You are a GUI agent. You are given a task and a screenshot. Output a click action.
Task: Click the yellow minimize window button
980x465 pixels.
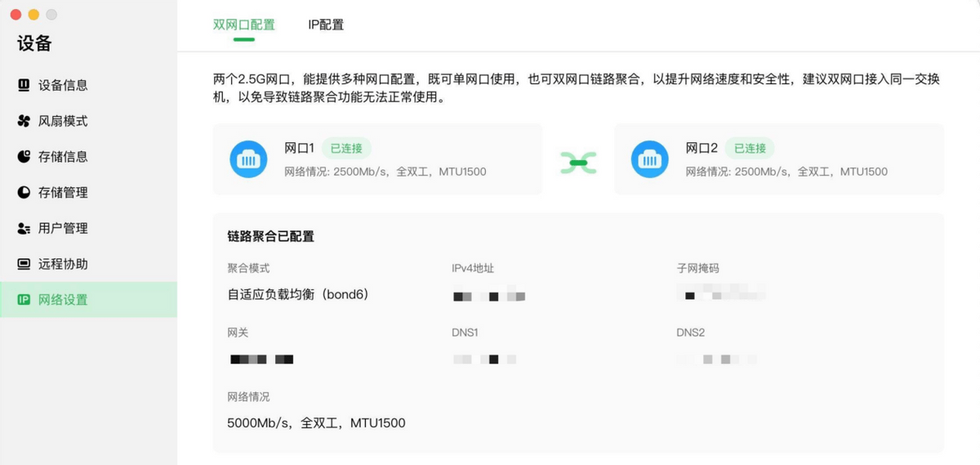[x=33, y=15]
